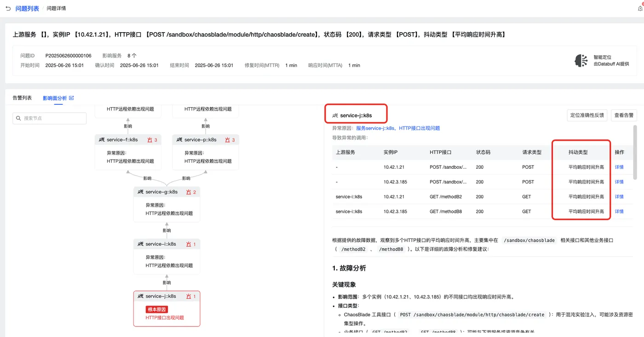Select the service-i::k8s node title in the graph

tap(161, 244)
